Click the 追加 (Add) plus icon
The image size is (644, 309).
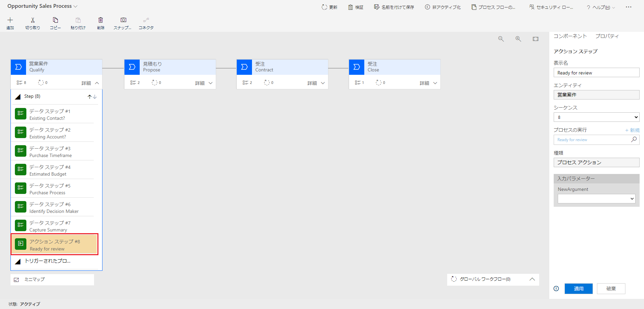click(10, 20)
